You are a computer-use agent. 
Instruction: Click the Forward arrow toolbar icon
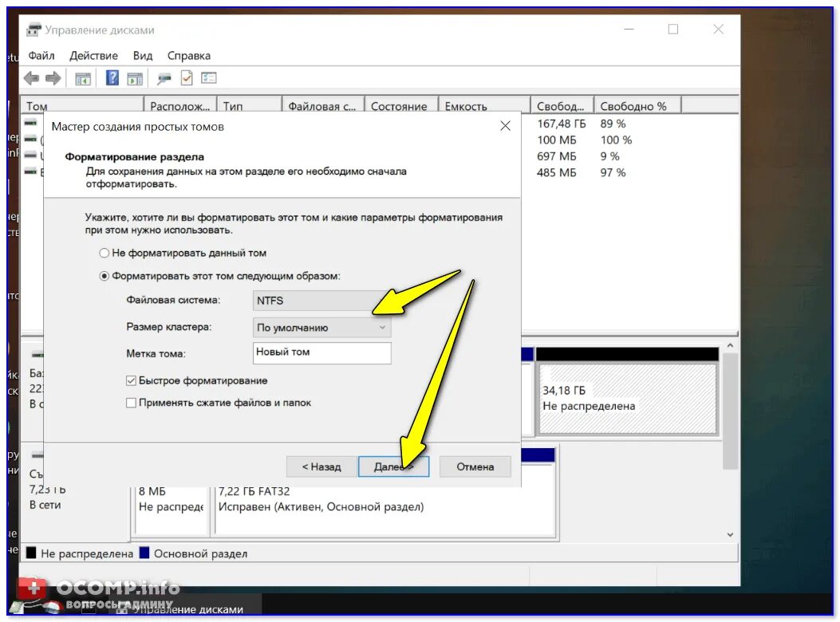[x=53, y=78]
